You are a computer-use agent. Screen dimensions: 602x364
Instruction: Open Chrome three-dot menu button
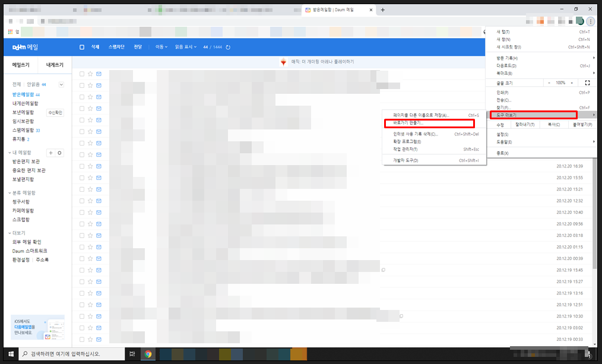(x=591, y=21)
